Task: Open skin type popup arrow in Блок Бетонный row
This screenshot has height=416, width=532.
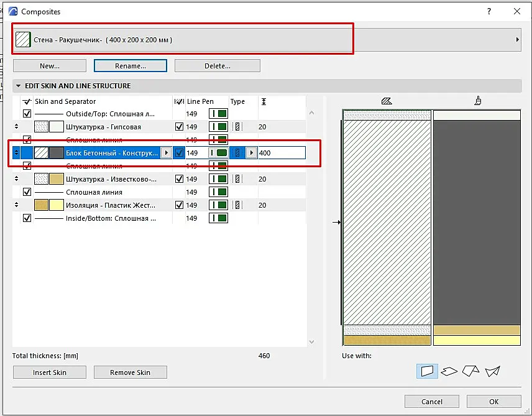Action: (252, 153)
